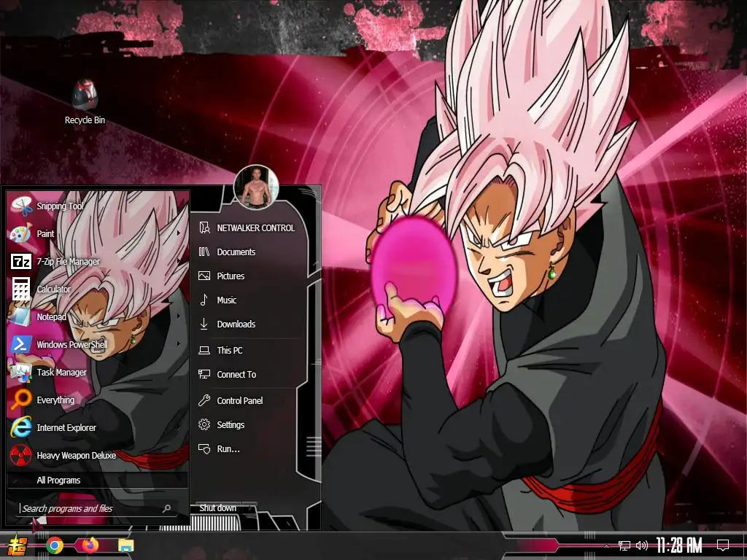Open the Task Manager icon
Screen dimensions: 747x560
[21, 373]
